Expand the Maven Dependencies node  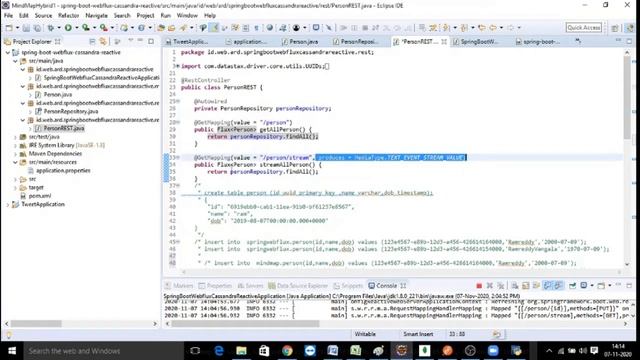(15, 154)
